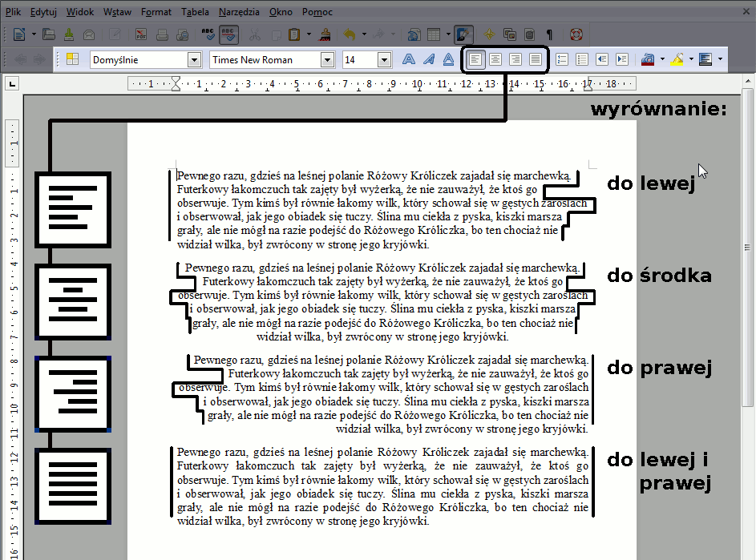Open the paragraph style dropdown "Domyślnie"
Image resolution: width=756 pixels, height=560 pixels.
(193, 59)
